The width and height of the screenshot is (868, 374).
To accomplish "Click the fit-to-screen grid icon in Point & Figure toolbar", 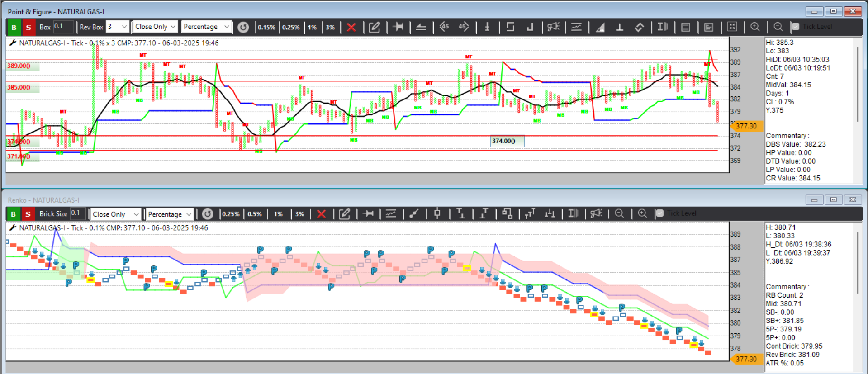I will coord(732,27).
